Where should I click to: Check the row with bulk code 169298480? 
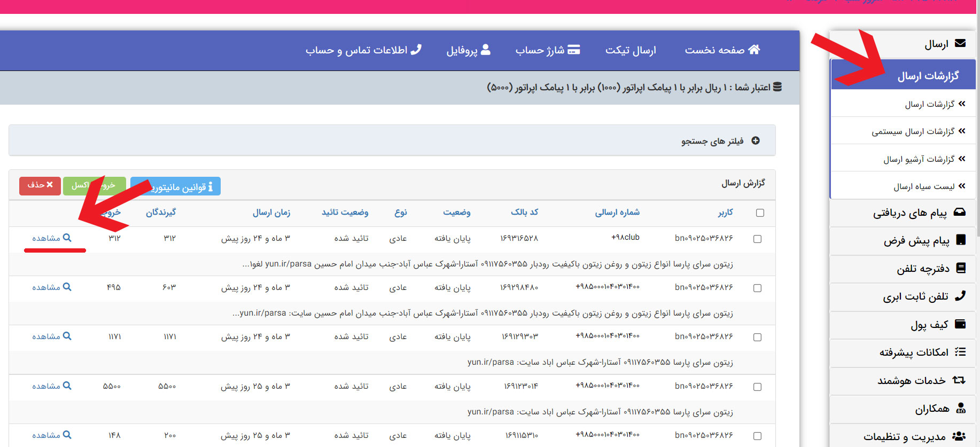pyautogui.click(x=757, y=288)
